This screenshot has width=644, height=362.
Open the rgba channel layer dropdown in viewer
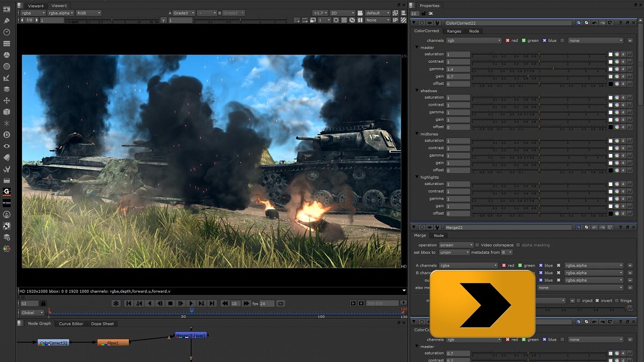(33, 13)
